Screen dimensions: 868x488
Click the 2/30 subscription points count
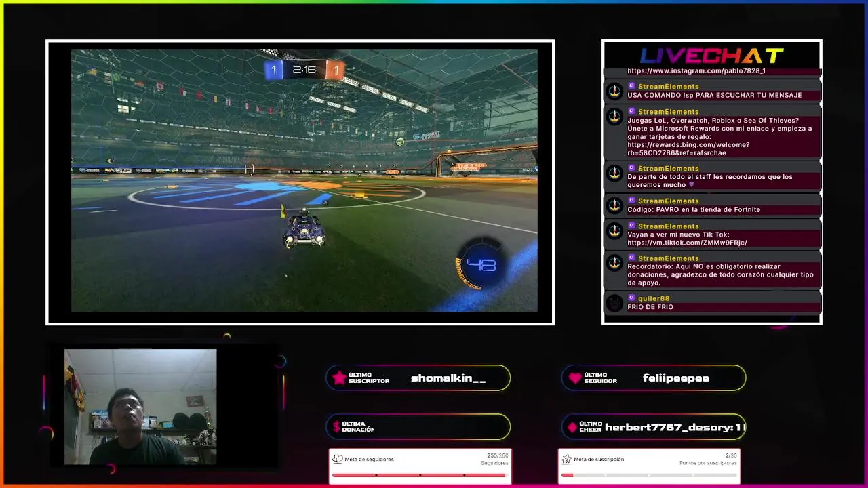point(731,455)
